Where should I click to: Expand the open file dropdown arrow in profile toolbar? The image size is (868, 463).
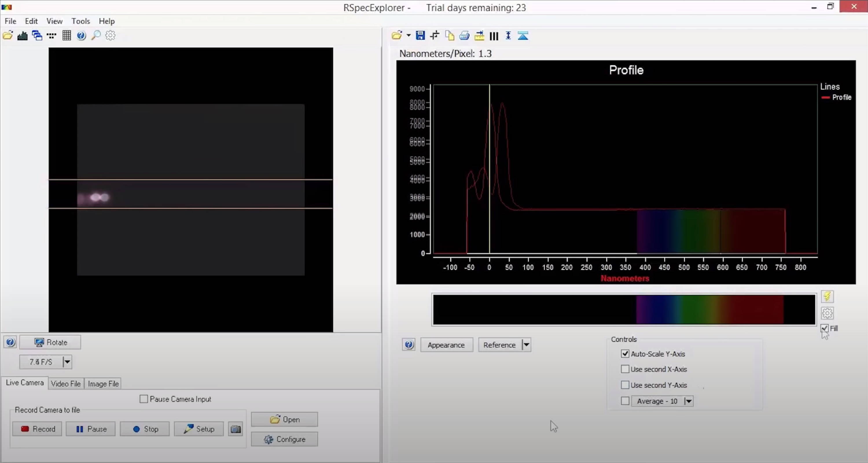point(408,35)
